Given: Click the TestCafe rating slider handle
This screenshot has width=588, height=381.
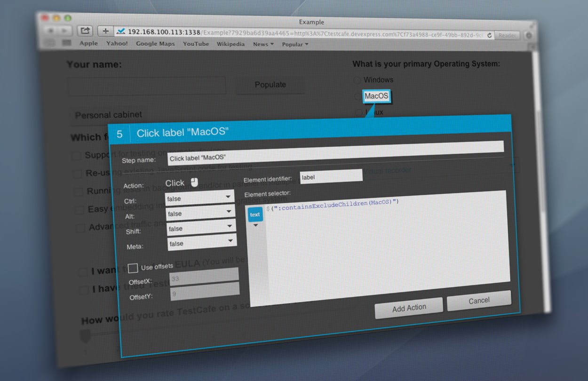Looking at the screenshot, I should coord(85,337).
